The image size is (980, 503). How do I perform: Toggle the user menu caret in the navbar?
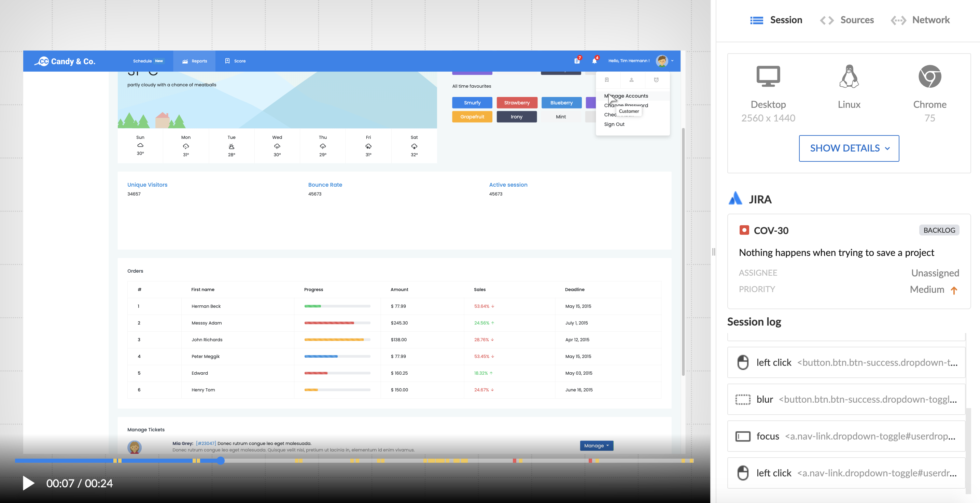tap(672, 61)
